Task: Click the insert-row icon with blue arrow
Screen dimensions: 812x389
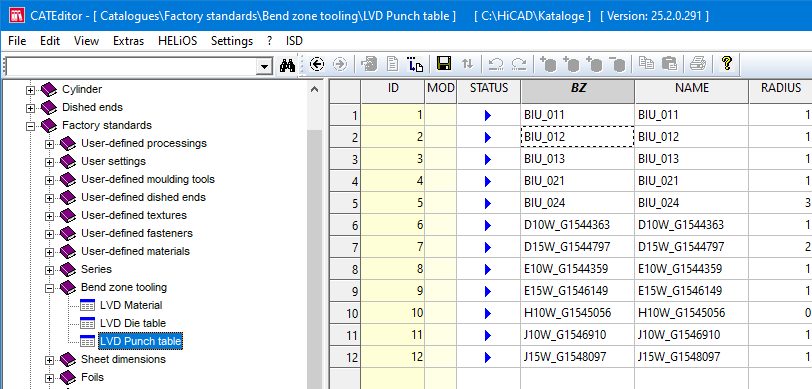Action: [415, 64]
